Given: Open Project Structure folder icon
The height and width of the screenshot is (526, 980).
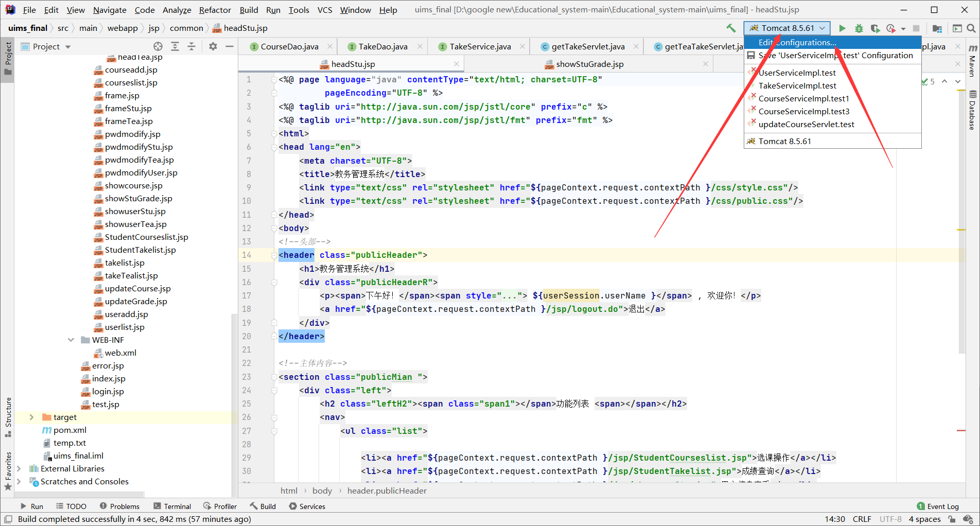Looking at the screenshot, I should click(937, 28).
